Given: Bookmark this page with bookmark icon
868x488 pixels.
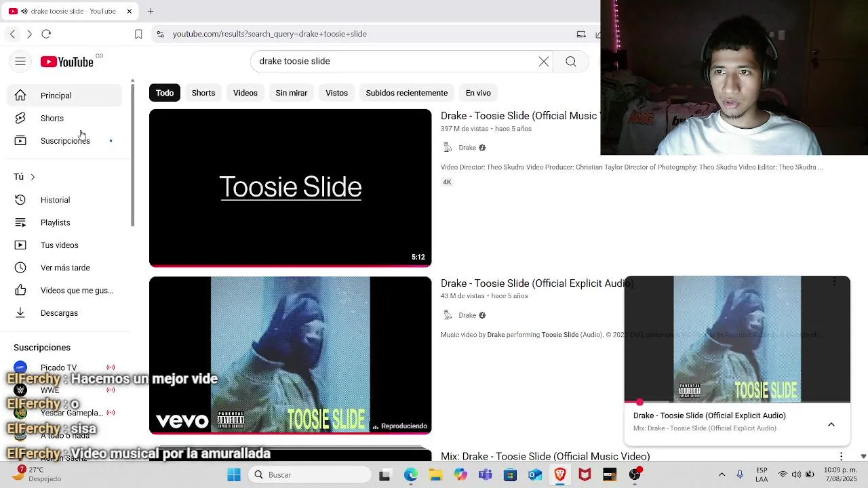Looking at the screenshot, I should [x=138, y=34].
